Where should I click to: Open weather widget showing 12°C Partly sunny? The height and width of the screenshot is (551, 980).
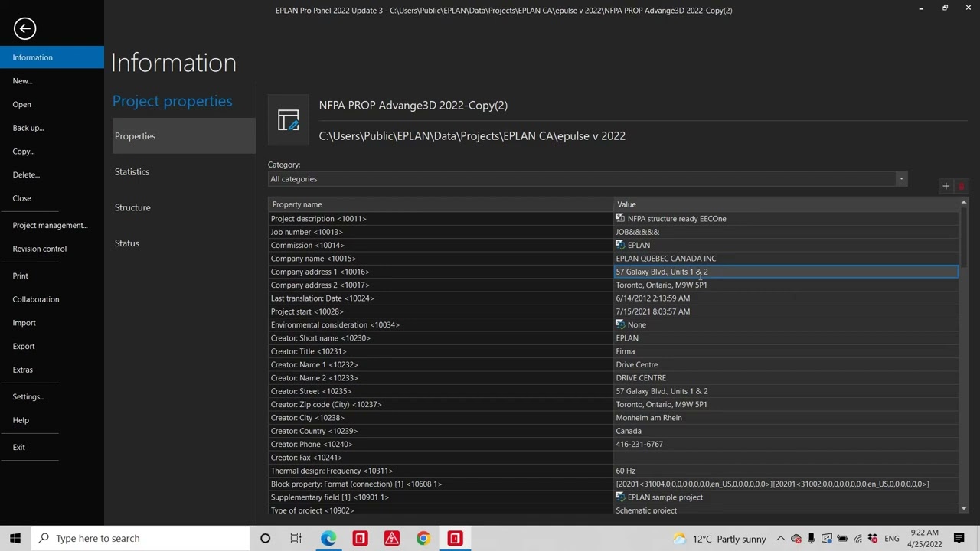[x=718, y=538]
